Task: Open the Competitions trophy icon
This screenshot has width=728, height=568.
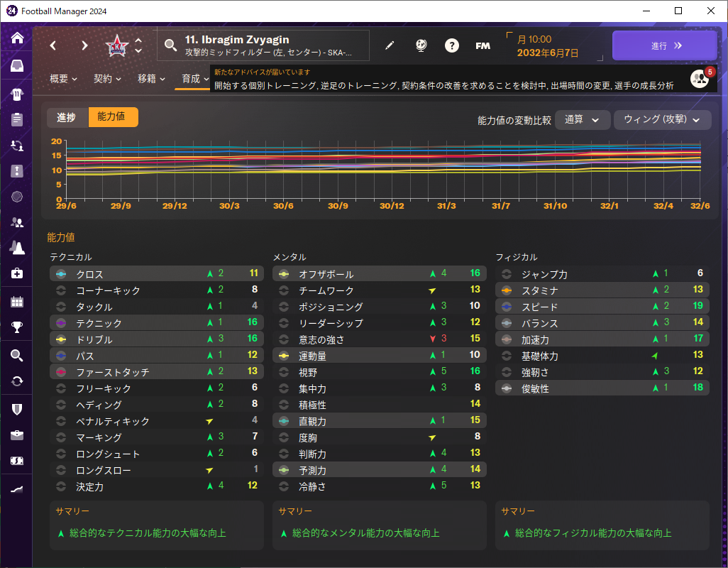Action: coord(17,327)
